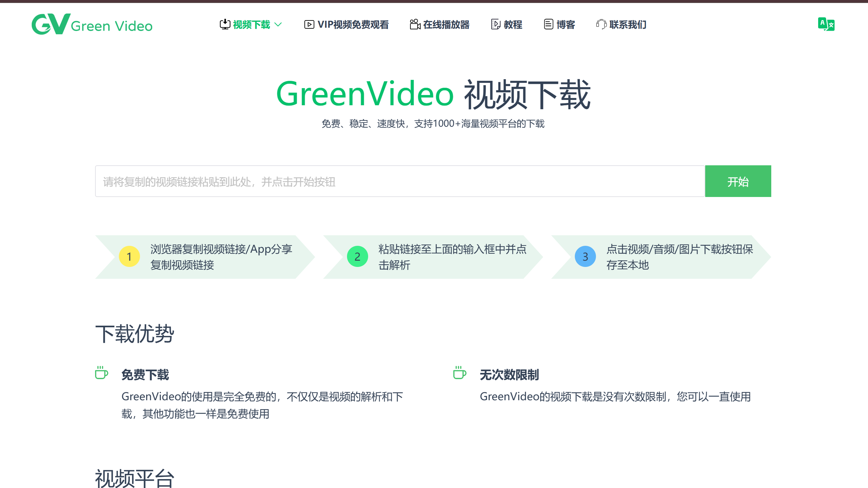Open the 视频下载 menu item
This screenshot has width=868, height=488.
click(251, 25)
